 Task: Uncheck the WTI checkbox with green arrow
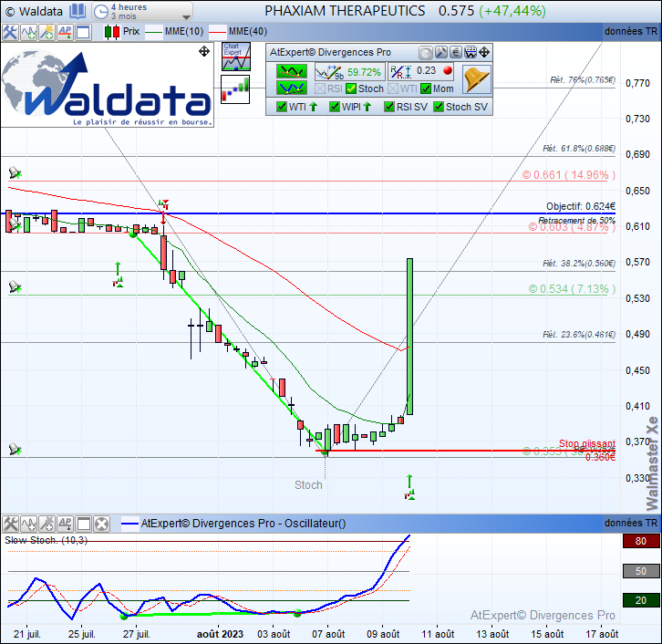[x=282, y=107]
